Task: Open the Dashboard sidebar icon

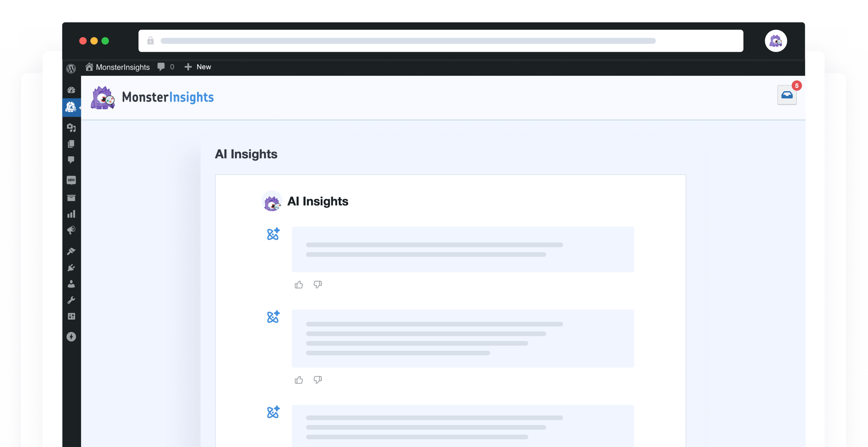Action: point(71,90)
